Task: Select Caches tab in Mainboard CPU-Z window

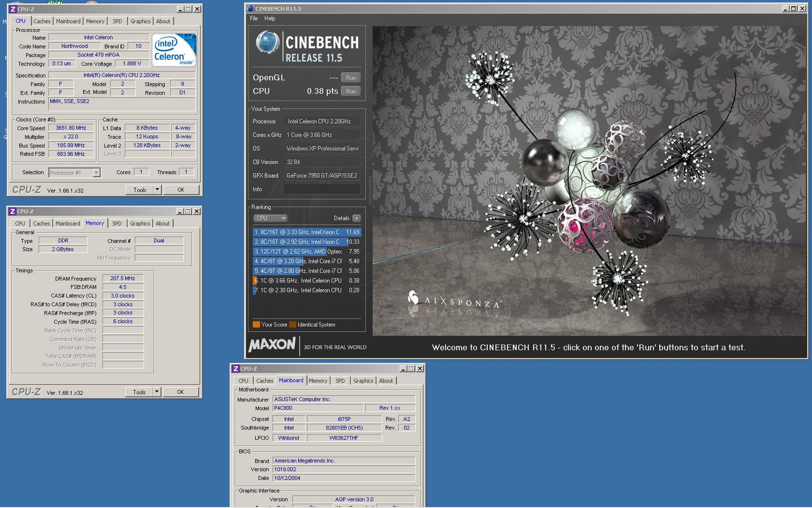Action: coord(265,381)
